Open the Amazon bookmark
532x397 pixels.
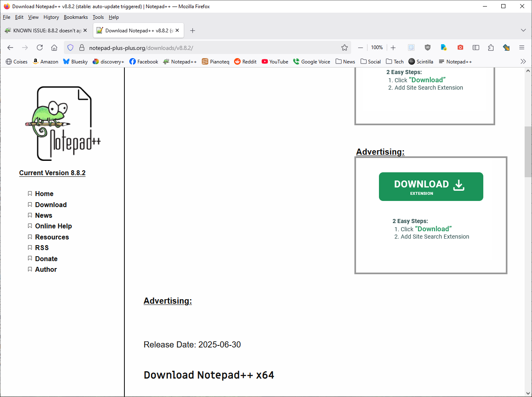tap(45, 61)
